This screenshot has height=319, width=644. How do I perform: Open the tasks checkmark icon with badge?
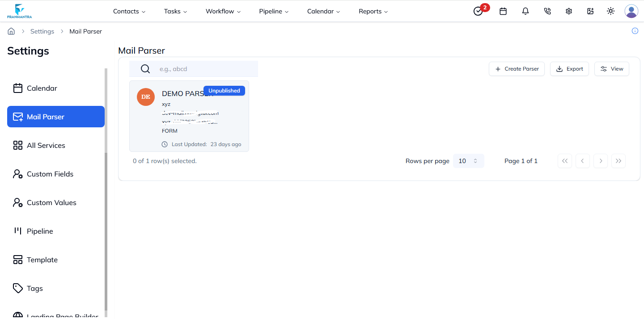pyautogui.click(x=478, y=11)
